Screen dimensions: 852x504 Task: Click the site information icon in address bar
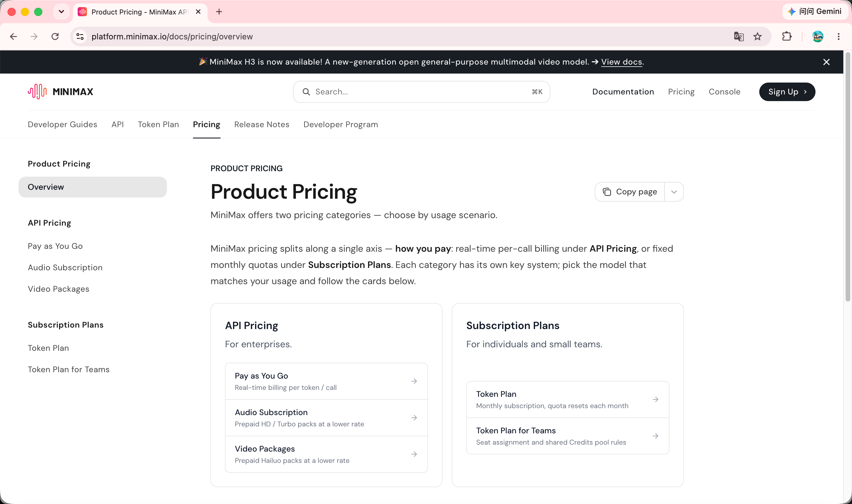click(x=80, y=36)
